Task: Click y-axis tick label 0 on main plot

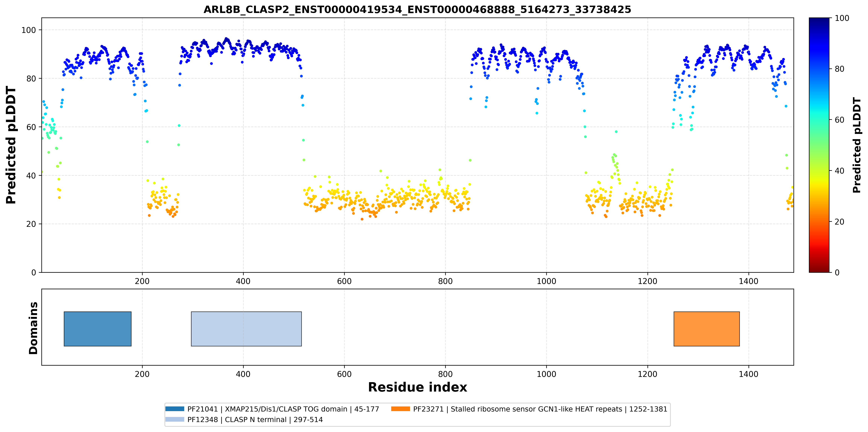Action: click(x=34, y=273)
